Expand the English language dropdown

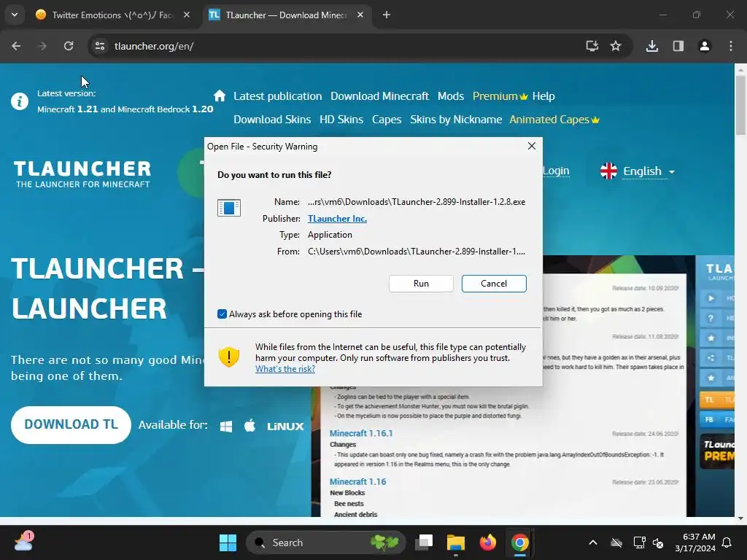[649, 171]
